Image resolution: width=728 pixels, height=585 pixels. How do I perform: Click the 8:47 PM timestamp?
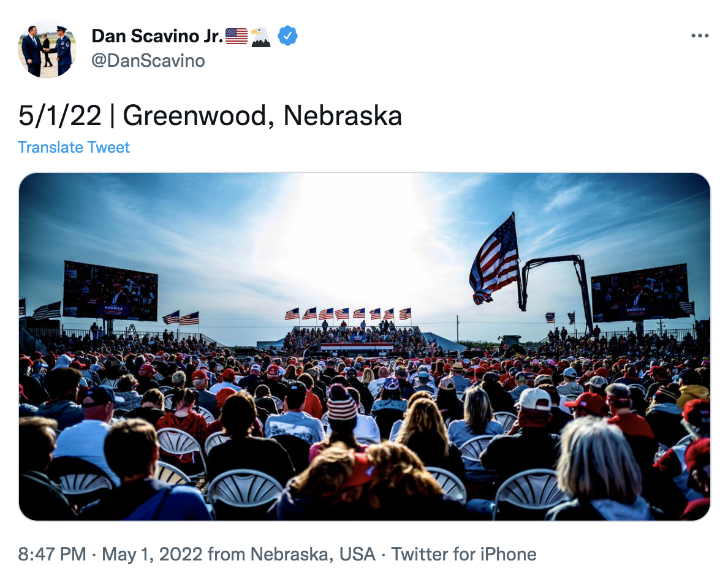pos(52,554)
